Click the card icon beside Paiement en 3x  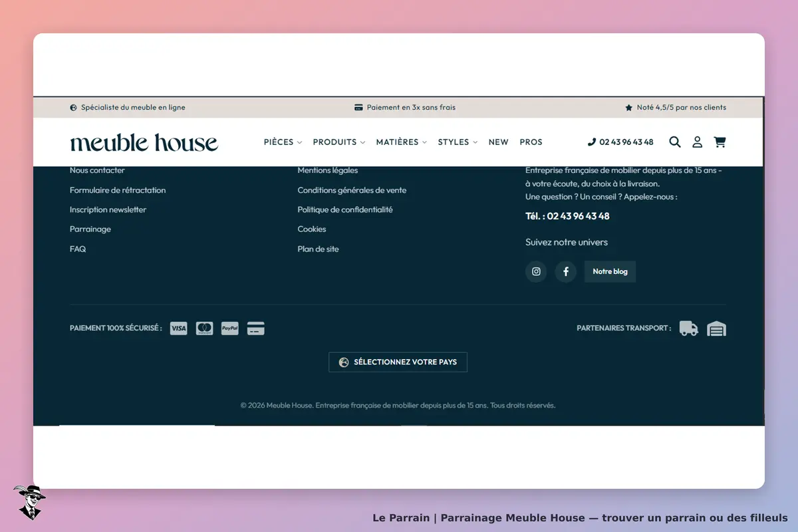pos(358,108)
